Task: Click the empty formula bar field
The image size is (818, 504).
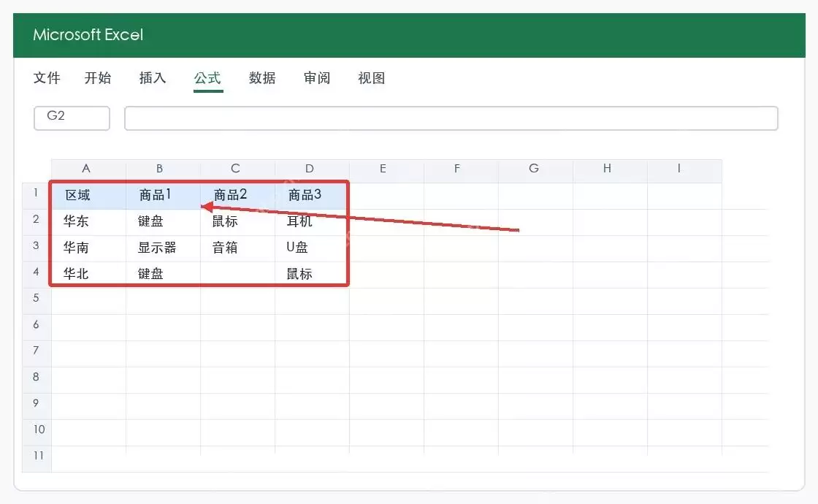Action: coord(451,118)
